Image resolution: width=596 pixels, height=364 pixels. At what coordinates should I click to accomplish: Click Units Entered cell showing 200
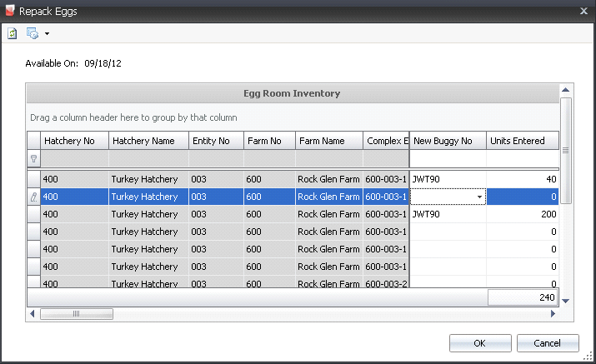tap(523, 214)
